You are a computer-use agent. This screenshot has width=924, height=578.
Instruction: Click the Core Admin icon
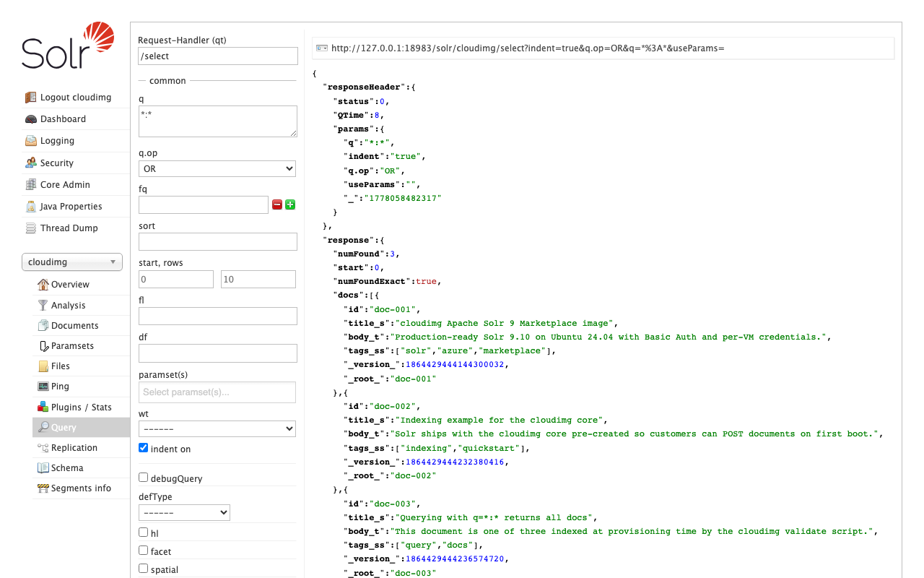30,184
